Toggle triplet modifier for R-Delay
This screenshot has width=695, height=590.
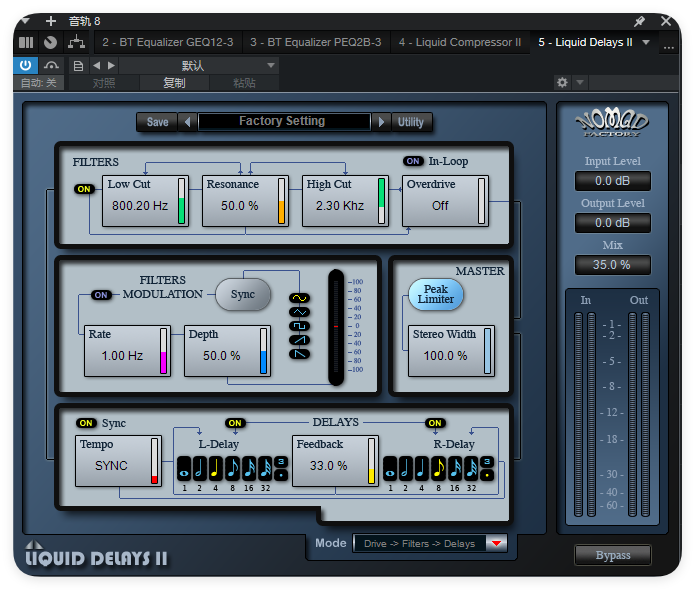[x=487, y=462]
